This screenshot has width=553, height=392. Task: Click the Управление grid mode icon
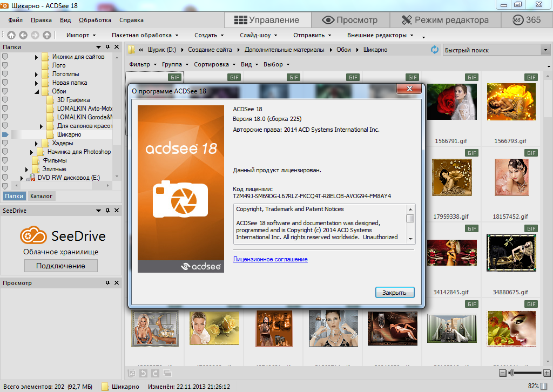(x=240, y=20)
